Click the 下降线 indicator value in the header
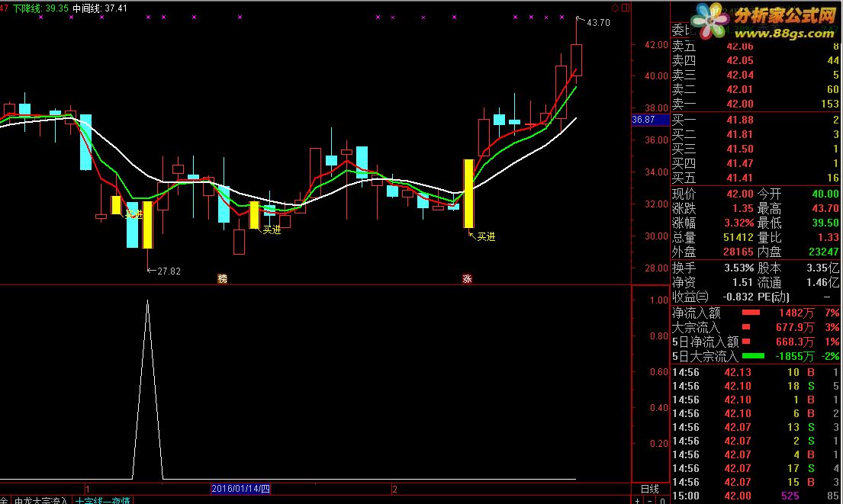843x504 pixels. click(x=40, y=8)
